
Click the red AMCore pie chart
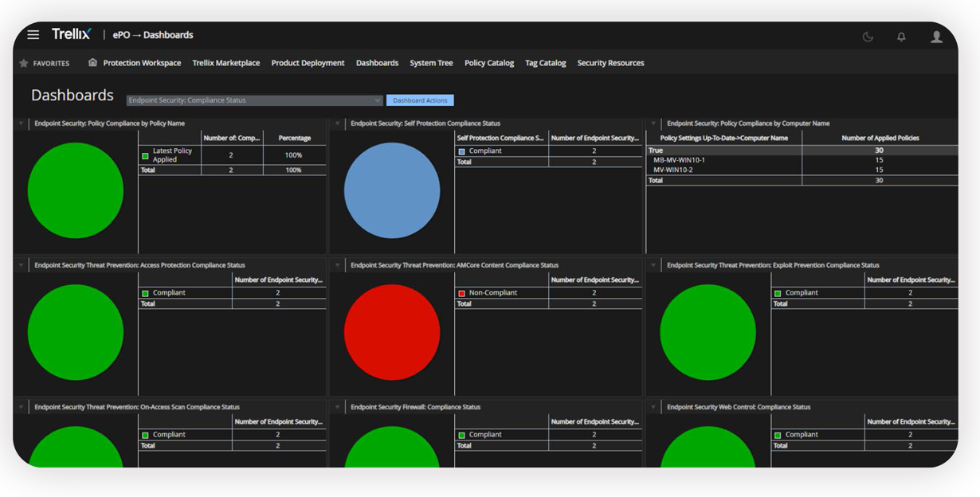(x=392, y=332)
